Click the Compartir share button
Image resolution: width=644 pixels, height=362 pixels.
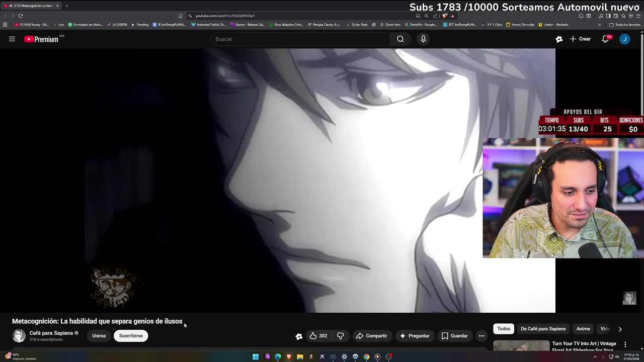coord(372,336)
